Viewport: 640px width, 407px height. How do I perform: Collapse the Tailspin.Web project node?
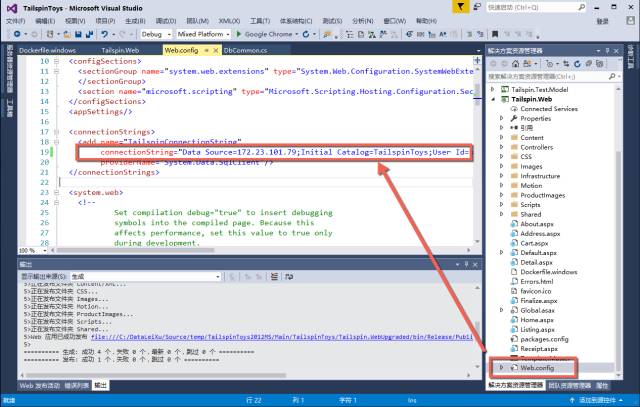[x=493, y=99]
